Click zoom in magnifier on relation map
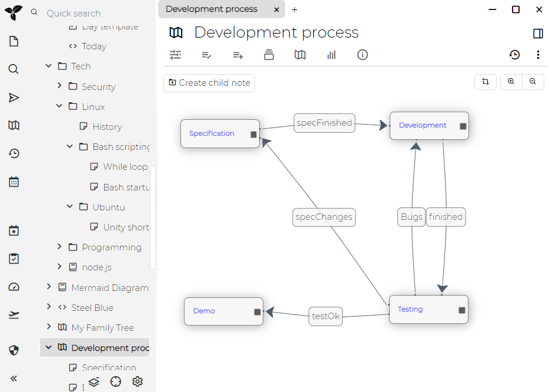Viewport: 549px width, 392px height. [511, 82]
